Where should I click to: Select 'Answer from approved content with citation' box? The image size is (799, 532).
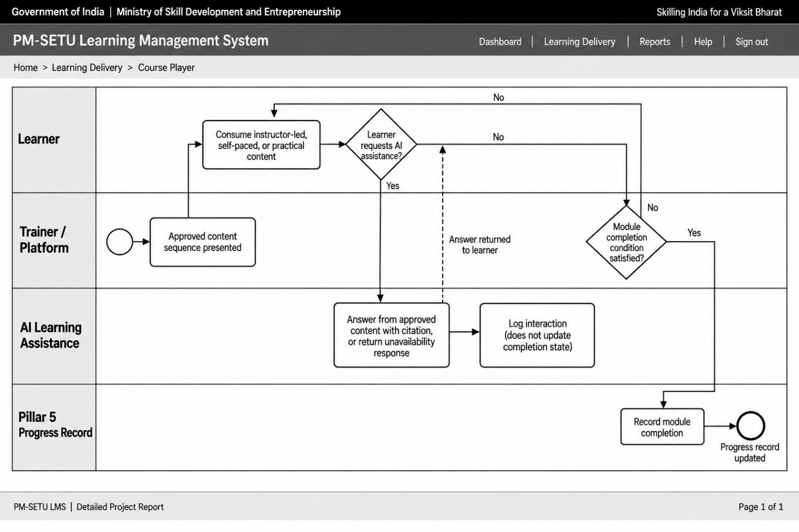click(392, 335)
